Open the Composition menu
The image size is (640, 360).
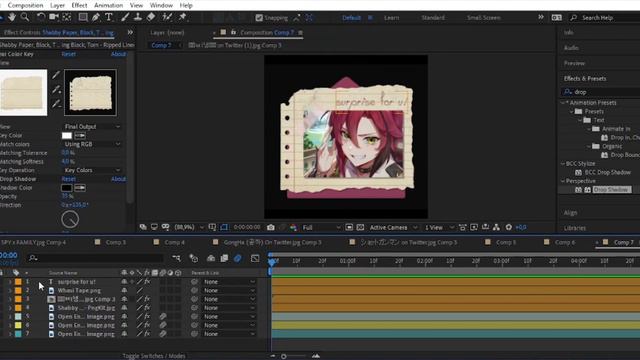click(x=25, y=5)
